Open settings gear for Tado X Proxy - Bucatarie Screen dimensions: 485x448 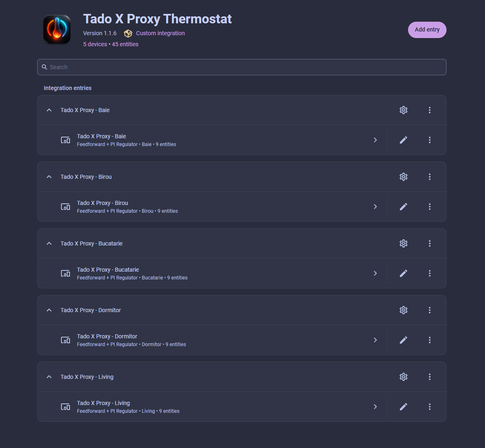point(403,243)
